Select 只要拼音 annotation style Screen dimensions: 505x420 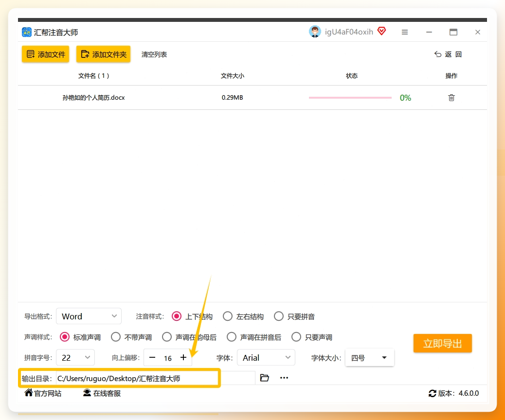[294, 316]
